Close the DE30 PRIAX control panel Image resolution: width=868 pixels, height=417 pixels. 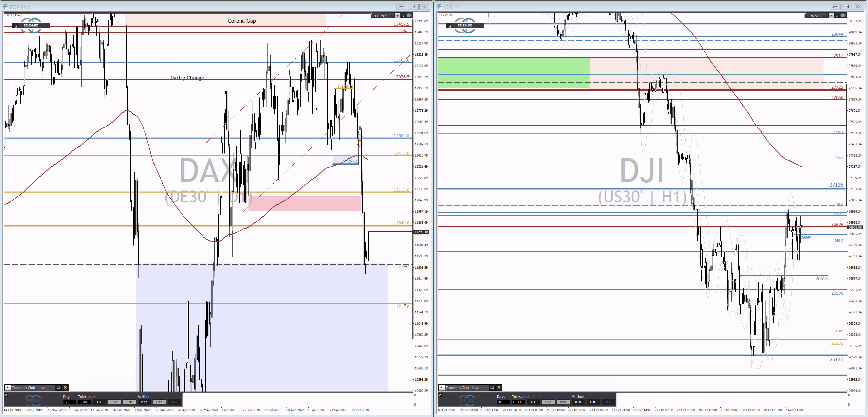[x=6, y=395]
